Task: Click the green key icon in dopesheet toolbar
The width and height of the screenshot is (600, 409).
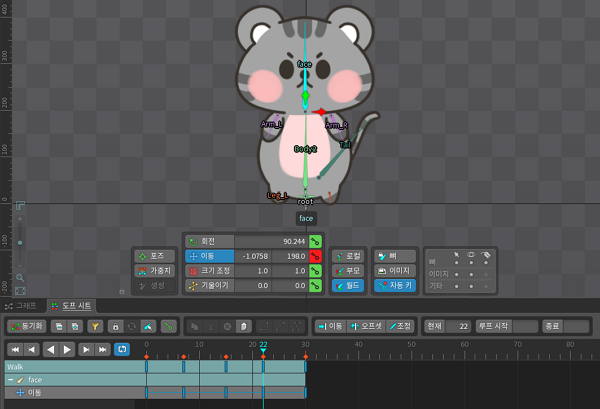Action: pos(168,326)
